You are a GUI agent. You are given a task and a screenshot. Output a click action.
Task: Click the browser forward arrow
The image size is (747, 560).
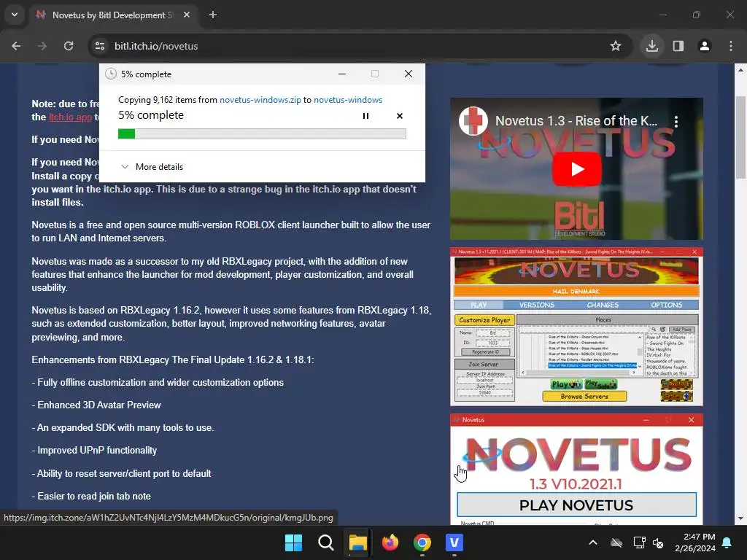coord(42,46)
